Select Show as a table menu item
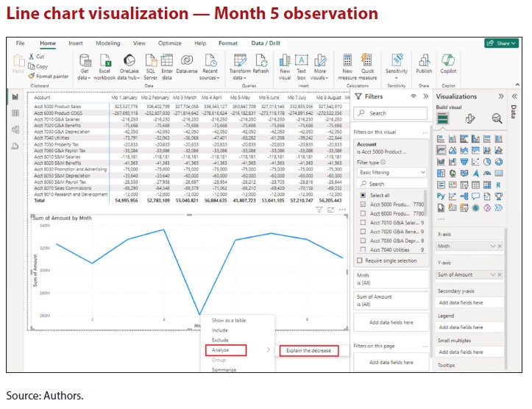This screenshot has width=532, height=409. pyautogui.click(x=229, y=321)
